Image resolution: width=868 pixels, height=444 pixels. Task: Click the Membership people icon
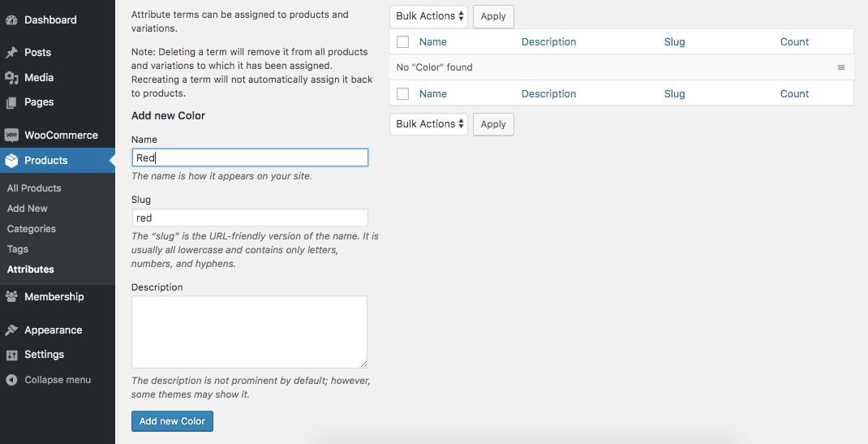pos(11,297)
